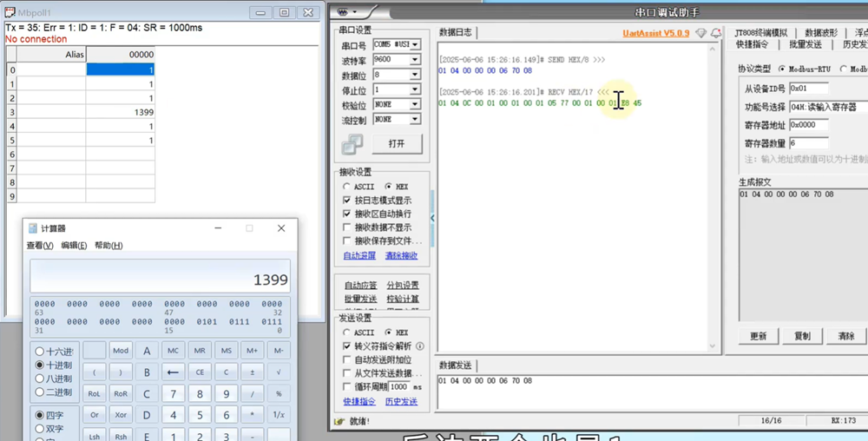Screen dimensions: 868x441
Task: Click the Mbpoll1 window icon
Action: click(x=10, y=13)
